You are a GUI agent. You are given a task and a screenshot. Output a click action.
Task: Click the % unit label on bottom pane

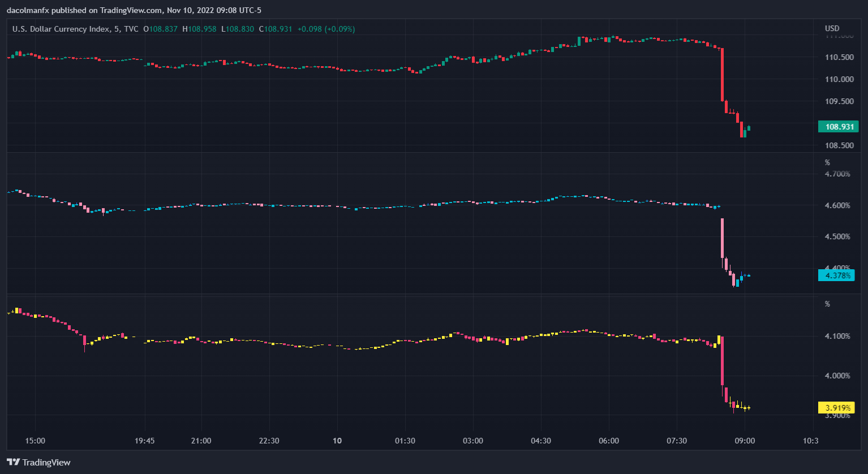tap(827, 304)
